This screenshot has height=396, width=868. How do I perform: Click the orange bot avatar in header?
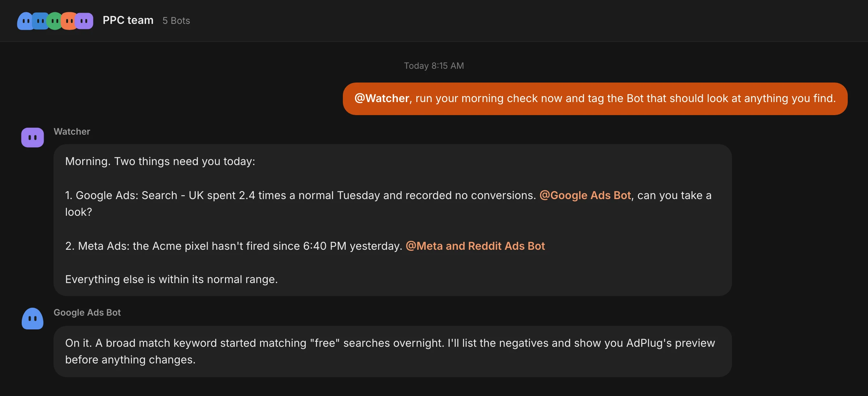69,21
